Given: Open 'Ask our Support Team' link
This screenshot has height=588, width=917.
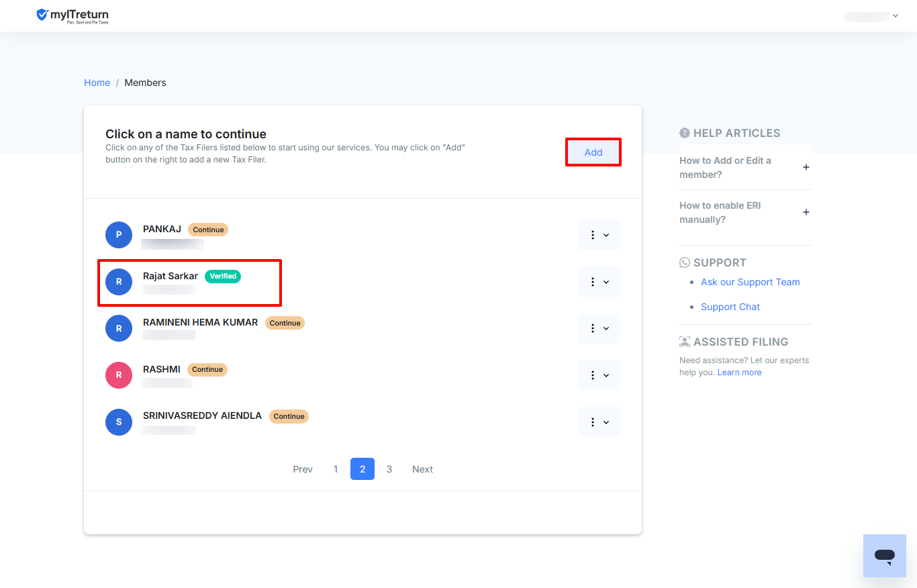Looking at the screenshot, I should pyautogui.click(x=751, y=282).
